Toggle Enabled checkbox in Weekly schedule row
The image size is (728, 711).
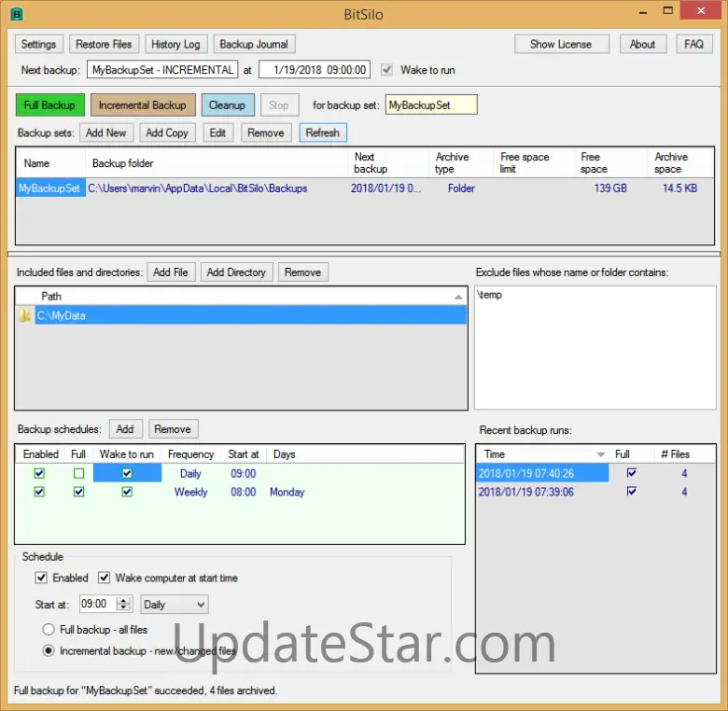tap(39, 492)
